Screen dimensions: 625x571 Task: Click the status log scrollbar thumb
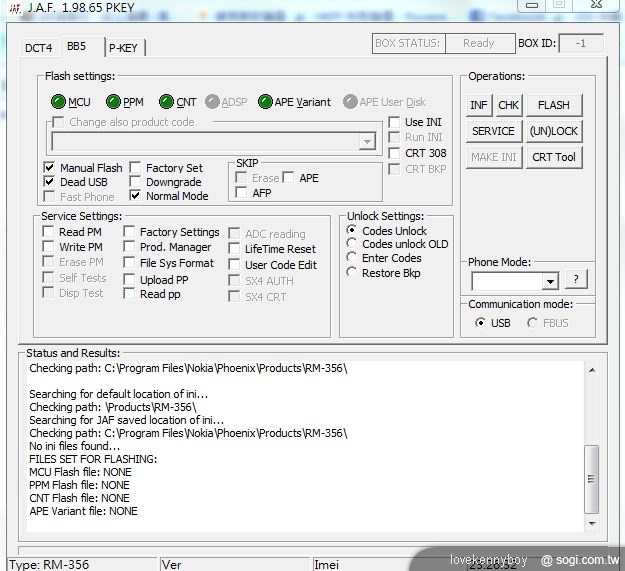click(592, 479)
